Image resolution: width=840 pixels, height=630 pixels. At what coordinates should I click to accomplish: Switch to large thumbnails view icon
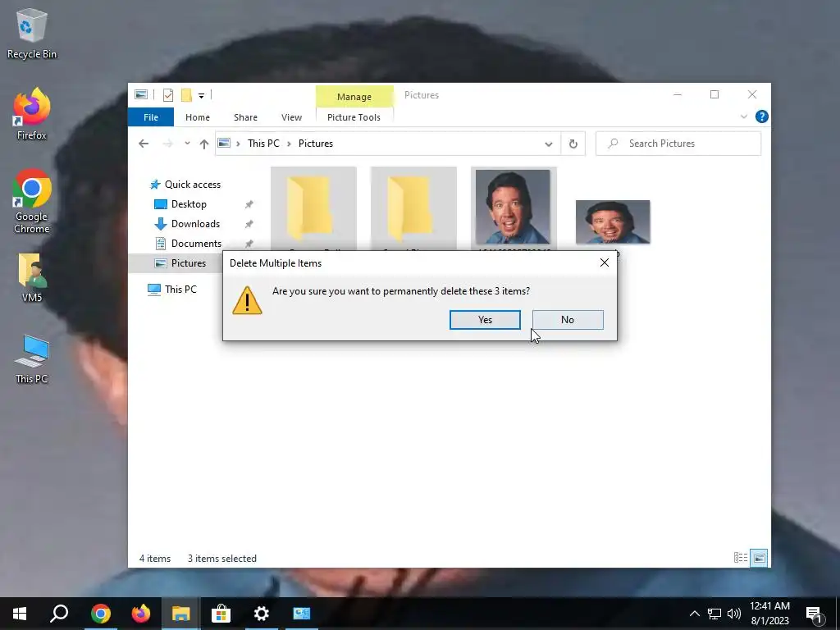[759, 558]
